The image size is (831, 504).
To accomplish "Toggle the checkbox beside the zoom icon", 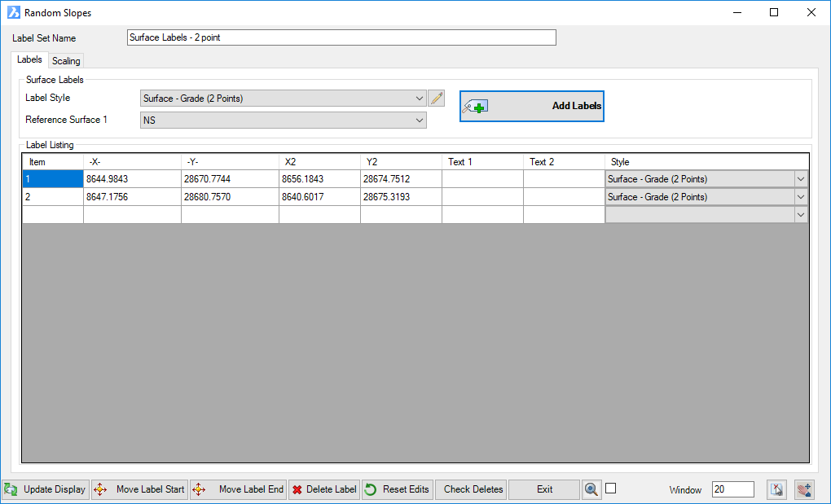I will coord(611,489).
